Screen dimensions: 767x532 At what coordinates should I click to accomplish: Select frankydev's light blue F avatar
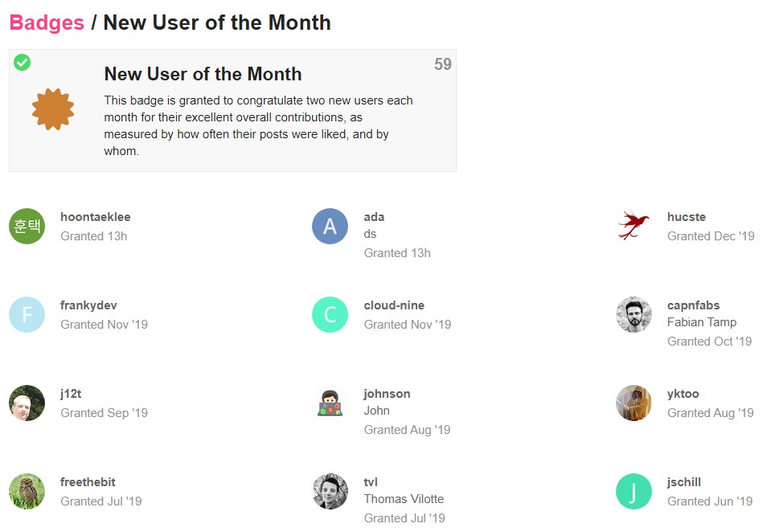(x=27, y=314)
